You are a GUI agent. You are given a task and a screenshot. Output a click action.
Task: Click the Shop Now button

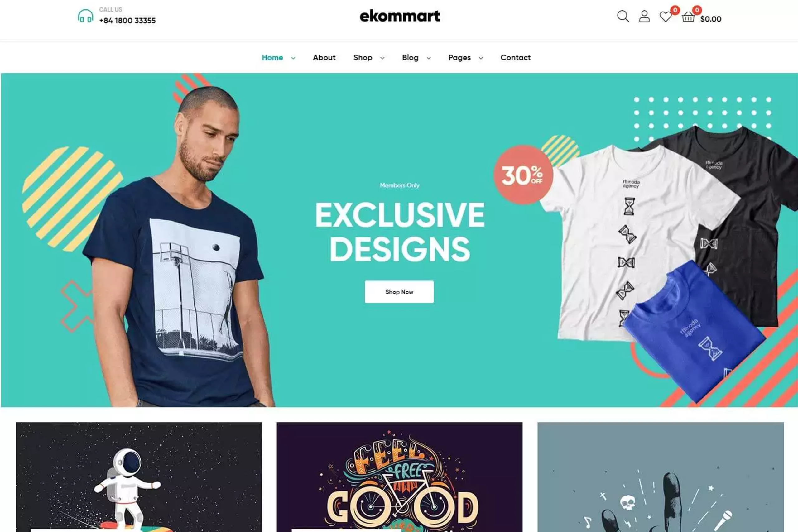click(x=399, y=292)
